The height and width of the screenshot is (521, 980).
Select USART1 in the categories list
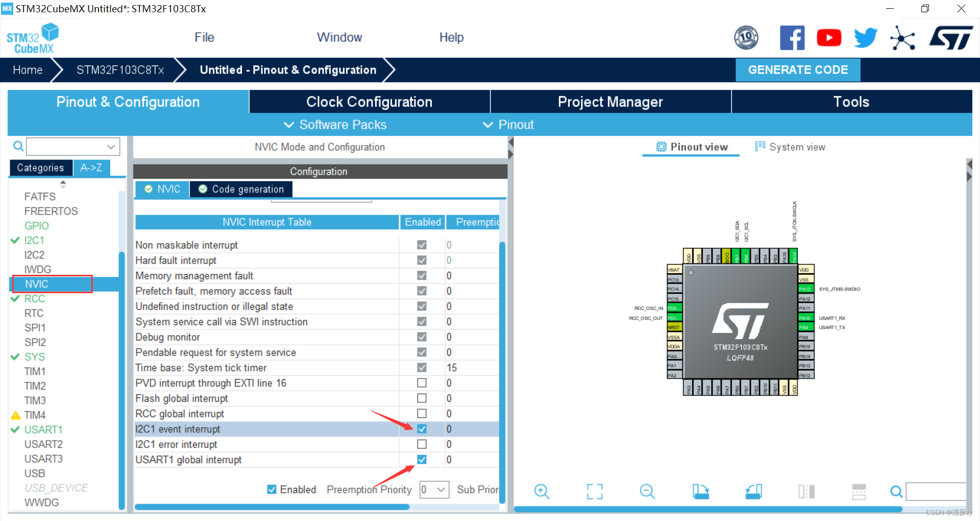(43, 430)
